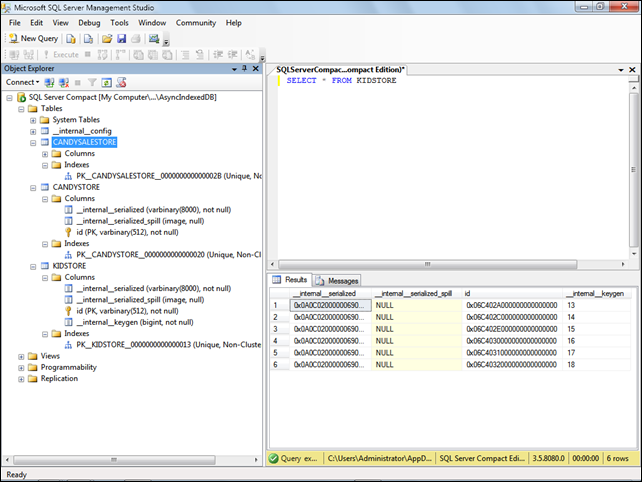
Task: Select the CANDYSTORE table in tree
Action: [x=76, y=187]
